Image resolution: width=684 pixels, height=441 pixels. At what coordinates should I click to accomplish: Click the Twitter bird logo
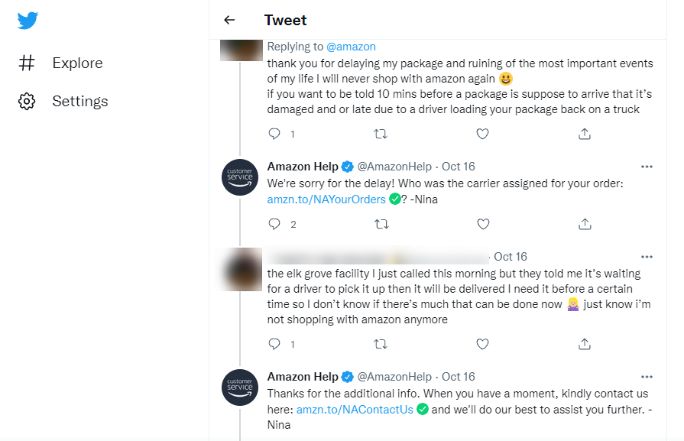pos(28,21)
